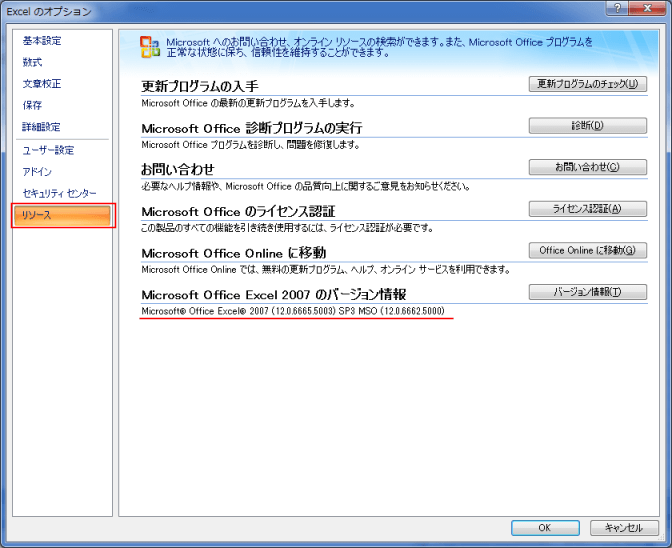The image size is (672, 548).
Task: Select the セキュリティ センター category
Action: 59,193
